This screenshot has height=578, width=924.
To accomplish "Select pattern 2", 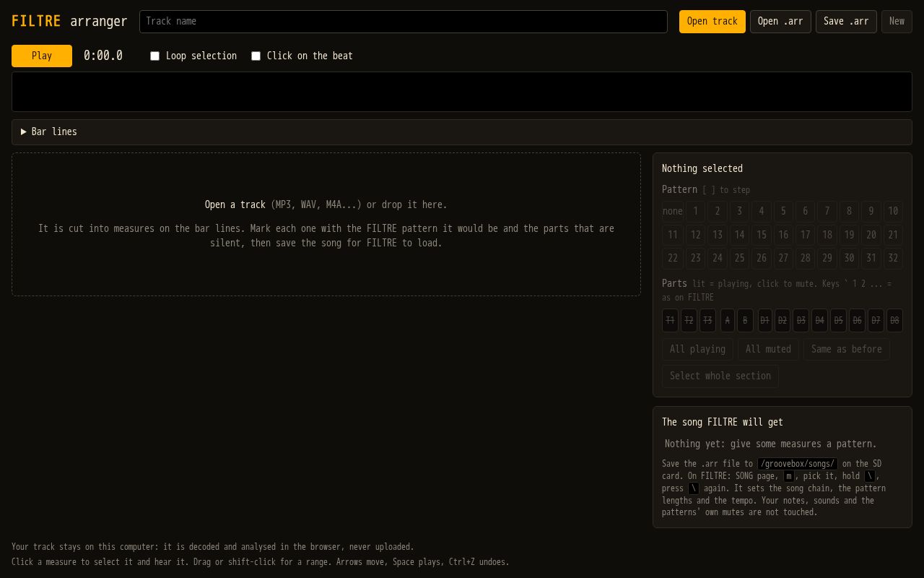I will (717, 211).
